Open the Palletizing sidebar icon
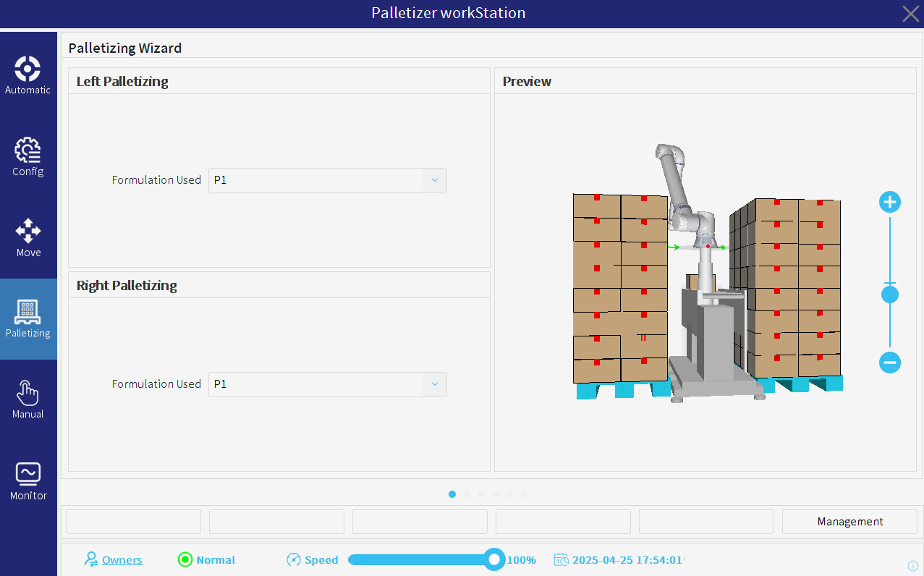Viewport: 924px width, 576px height. pyautogui.click(x=28, y=312)
